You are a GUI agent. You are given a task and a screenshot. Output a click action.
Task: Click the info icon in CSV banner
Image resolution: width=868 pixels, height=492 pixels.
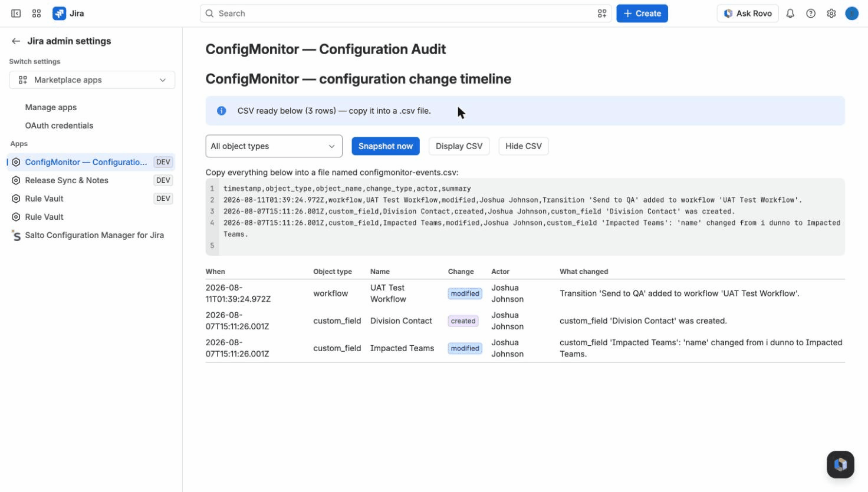[x=222, y=111]
